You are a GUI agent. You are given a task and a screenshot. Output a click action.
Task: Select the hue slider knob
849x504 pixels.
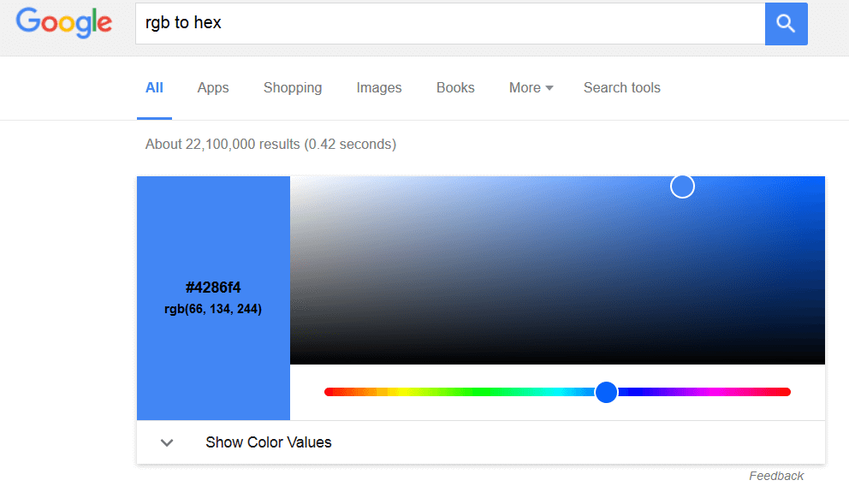point(607,392)
